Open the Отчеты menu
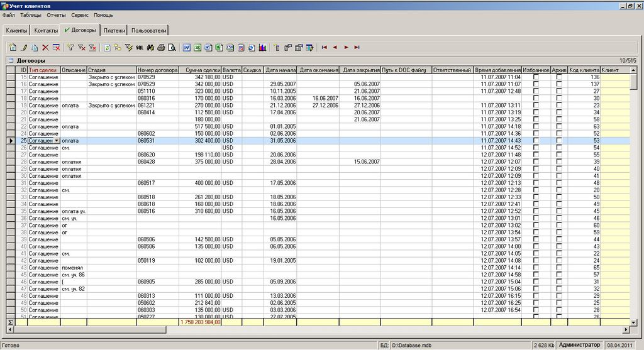 [56, 14]
